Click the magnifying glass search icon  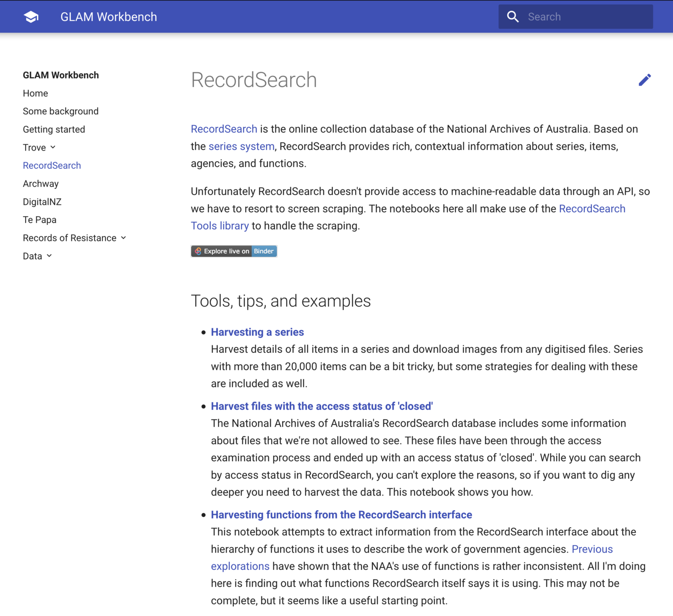click(x=513, y=17)
